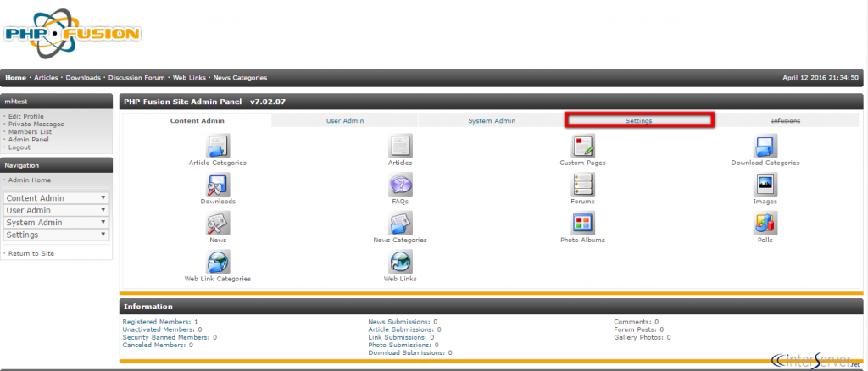Open Discussion Forum in top navigation
The image size is (868, 371).
(136, 78)
